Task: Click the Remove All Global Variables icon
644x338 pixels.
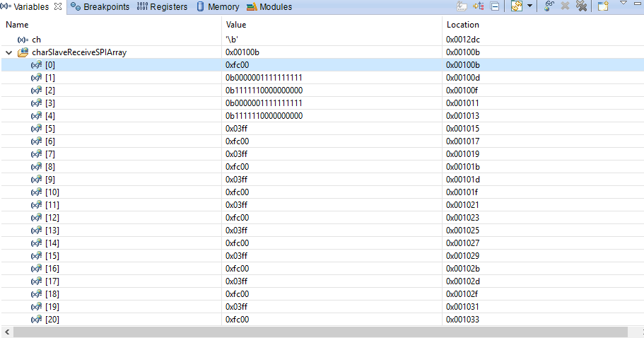Action: point(581,6)
